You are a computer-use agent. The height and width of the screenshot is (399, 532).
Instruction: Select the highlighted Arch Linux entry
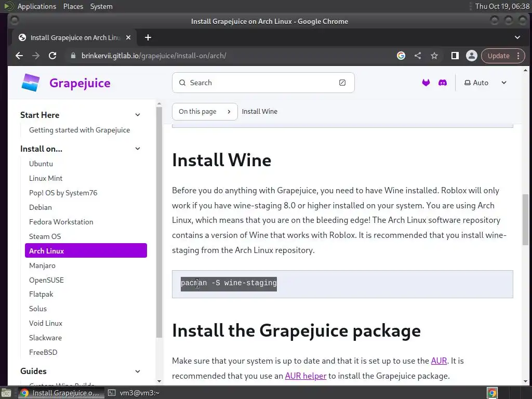coord(86,251)
